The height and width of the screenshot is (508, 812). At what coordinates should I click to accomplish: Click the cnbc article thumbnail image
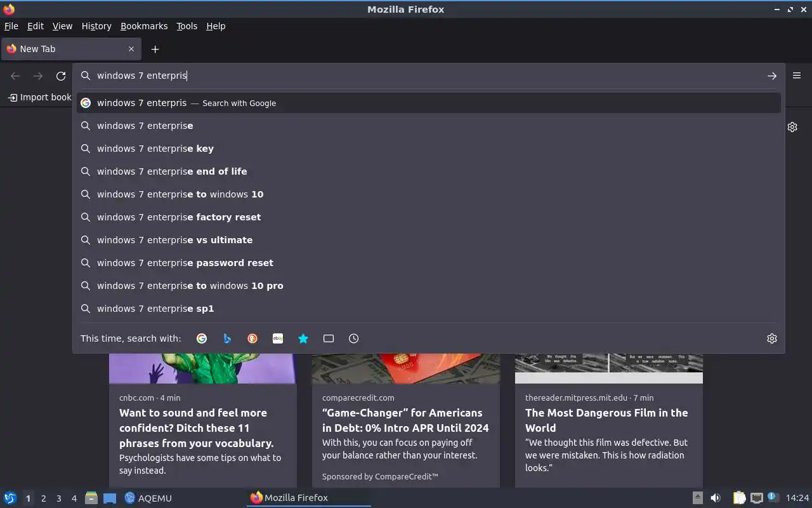pos(203,368)
